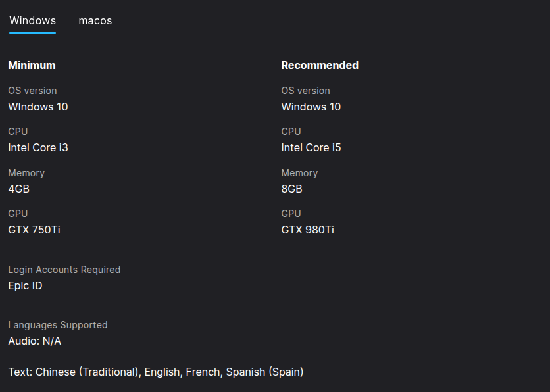This screenshot has height=392, width=550.
Task: Click the Recommended column heading
Action: tap(320, 65)
